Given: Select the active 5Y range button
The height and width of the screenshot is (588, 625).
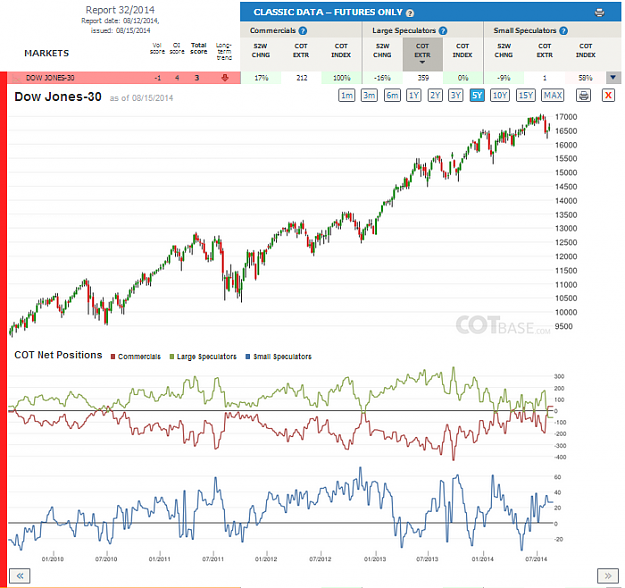Looking at the screenshot, I should click(477, 95).
